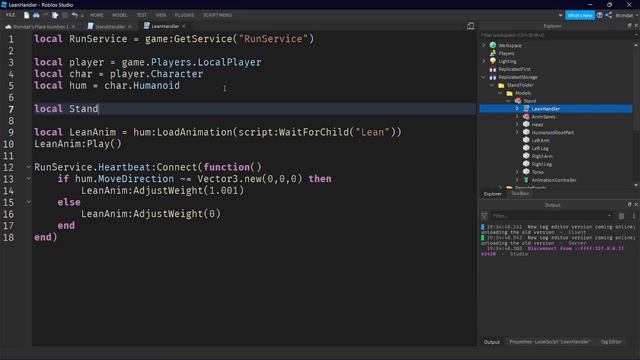Select Workspace globe icon in Explorer
This screenshot has height=360, width=640.
point(493,45)
